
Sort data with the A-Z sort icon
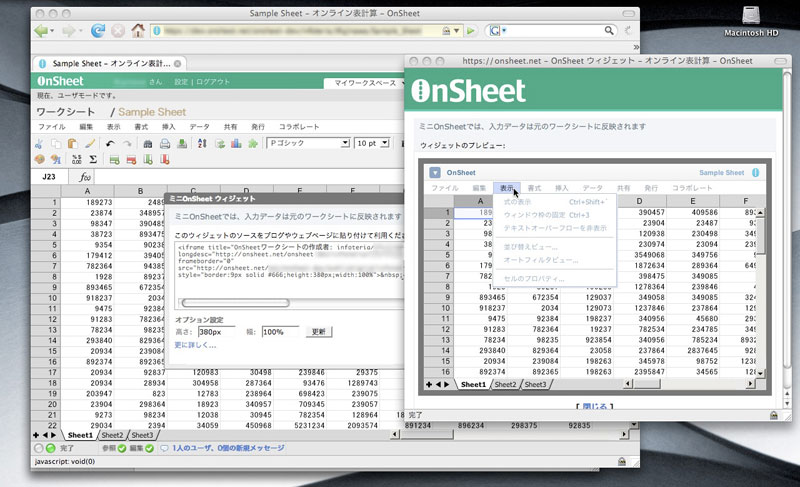[x=202, y=144]
